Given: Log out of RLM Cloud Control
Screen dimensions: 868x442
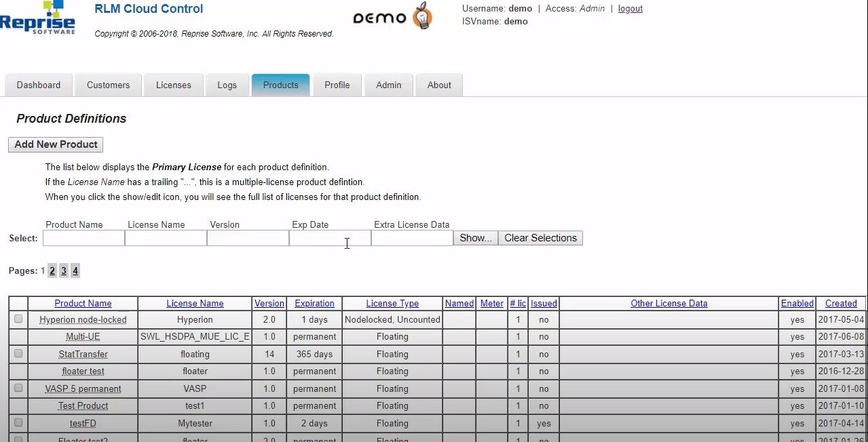Looking at the screenshot, I should click(630, 8).
